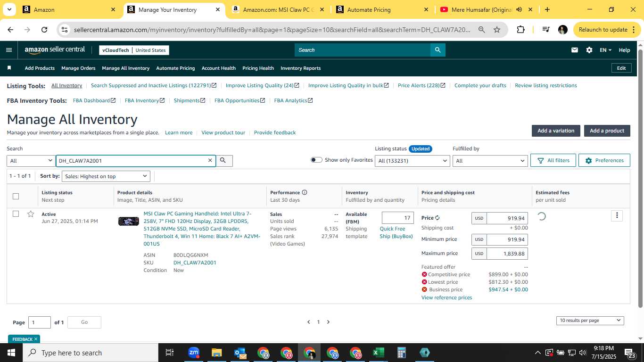Open Outlook from the taskbar
Viewport: 644px width, 362px height.
tap(239, 353)
